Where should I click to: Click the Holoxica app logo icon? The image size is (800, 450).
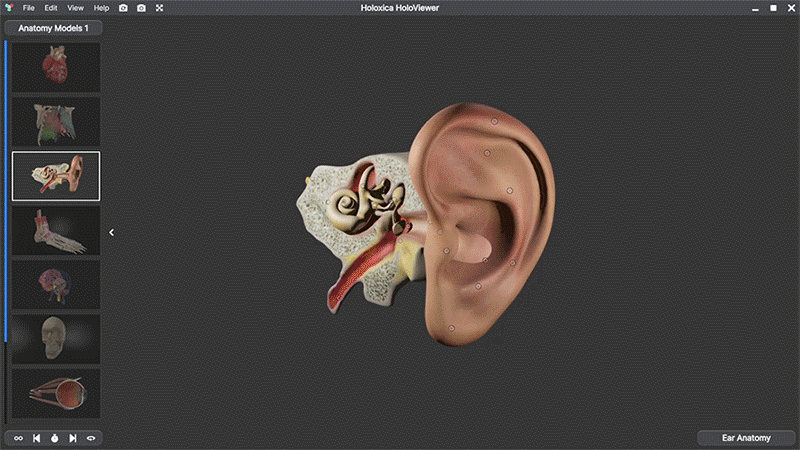(9, 8)
